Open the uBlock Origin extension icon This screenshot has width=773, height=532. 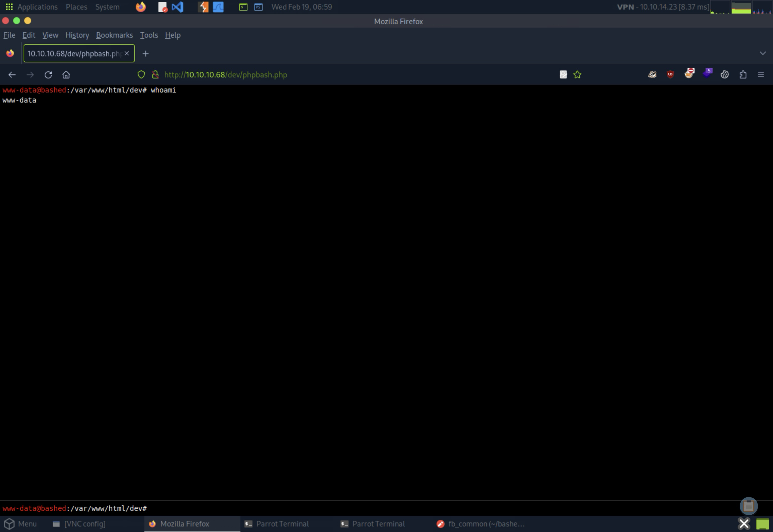pyautogui.click(x=670, y=74)
